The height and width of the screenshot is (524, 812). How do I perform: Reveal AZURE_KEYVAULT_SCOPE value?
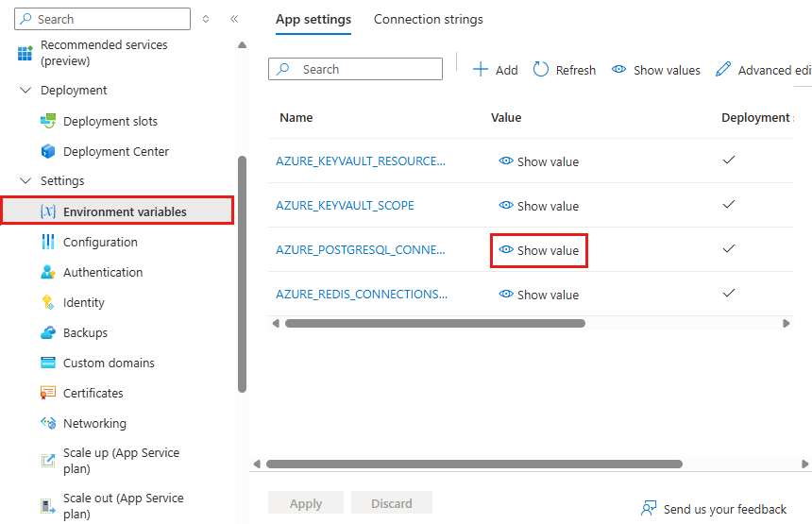(x=539, y=206)
